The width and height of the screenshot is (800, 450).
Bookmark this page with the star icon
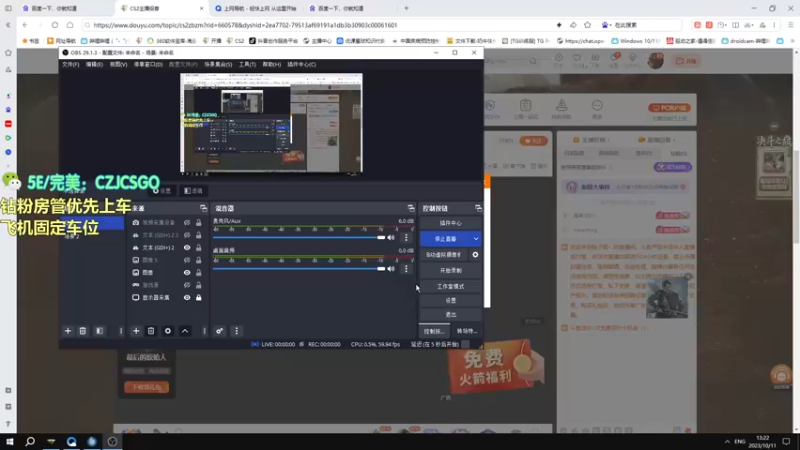[588, 25]
